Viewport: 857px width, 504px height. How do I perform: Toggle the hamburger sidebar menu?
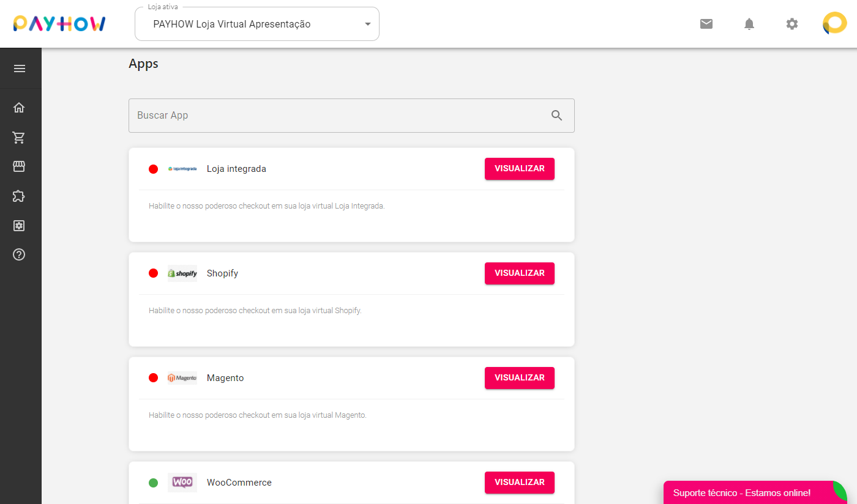coord(20,69)
